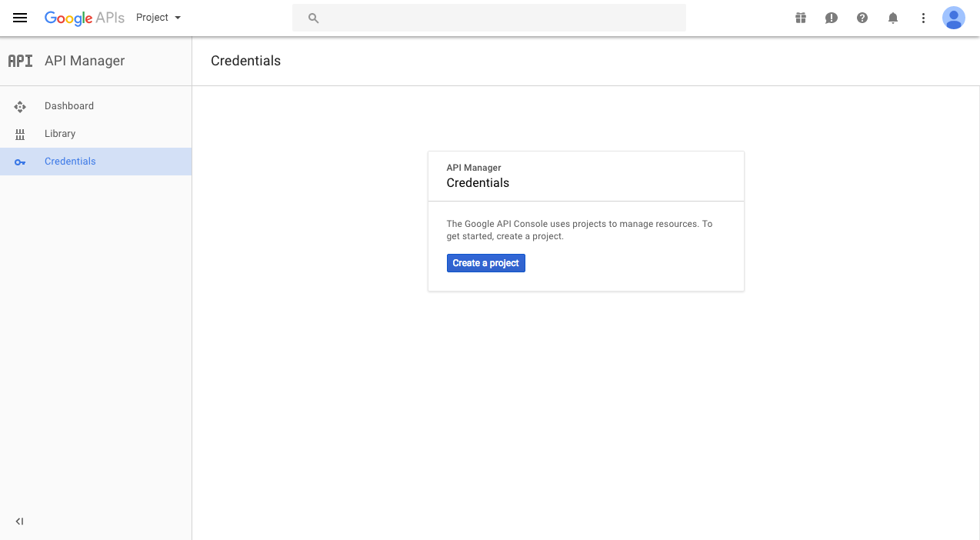980x540 pixels.
Task: Click the text 'The Google API Console uses projects'
Action: 526,224
